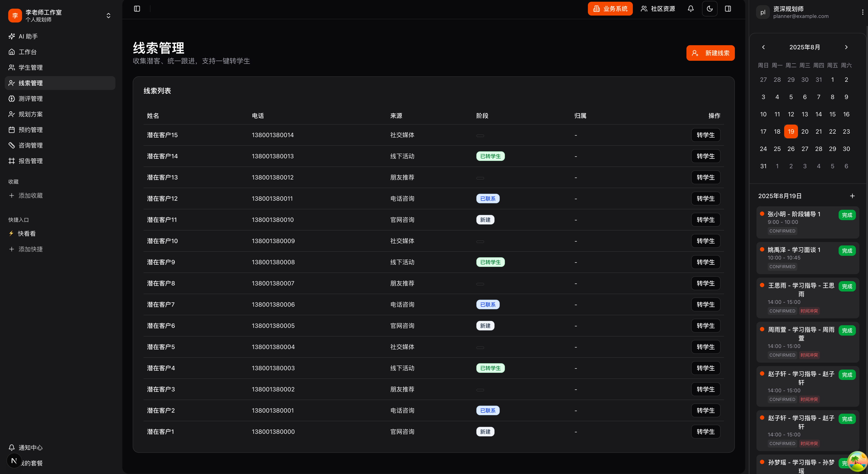Select August 20 on calendar
The width and height of the screenshot is (868, 474).
click(x=805, y=131)
